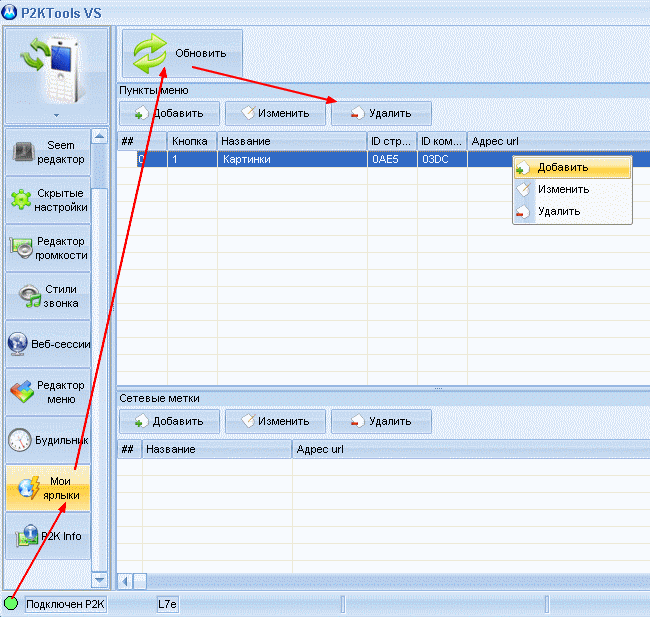Screen dimensions: 650x617
Task: Open Редактор громкости speaker icon
Action: 21,248
